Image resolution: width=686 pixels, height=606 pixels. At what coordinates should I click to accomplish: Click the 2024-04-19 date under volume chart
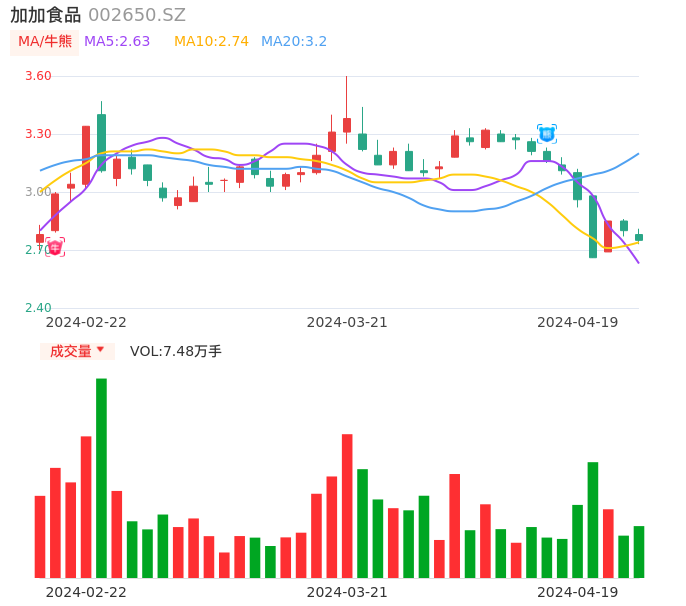pyautogui.click(x=577, y=592)
